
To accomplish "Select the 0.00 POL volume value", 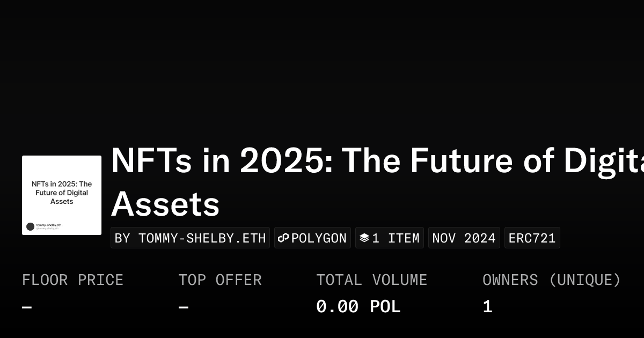I will (358, 307).
